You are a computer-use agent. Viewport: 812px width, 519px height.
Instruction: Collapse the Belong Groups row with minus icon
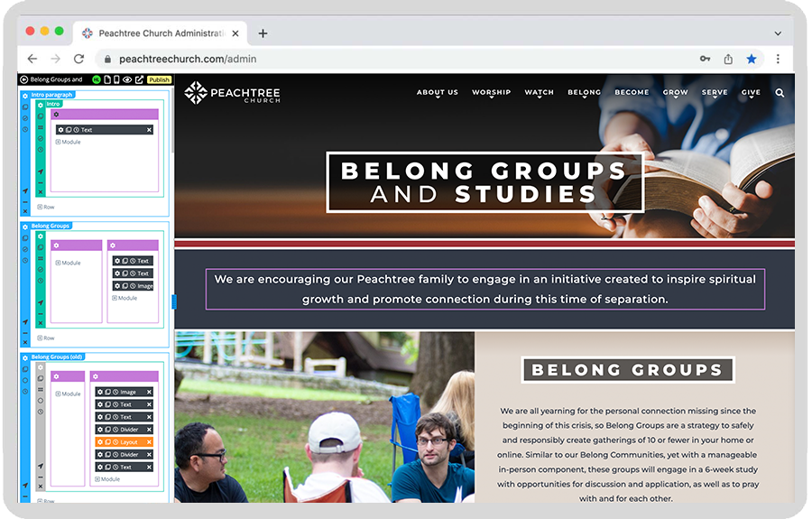click(41, 313)
